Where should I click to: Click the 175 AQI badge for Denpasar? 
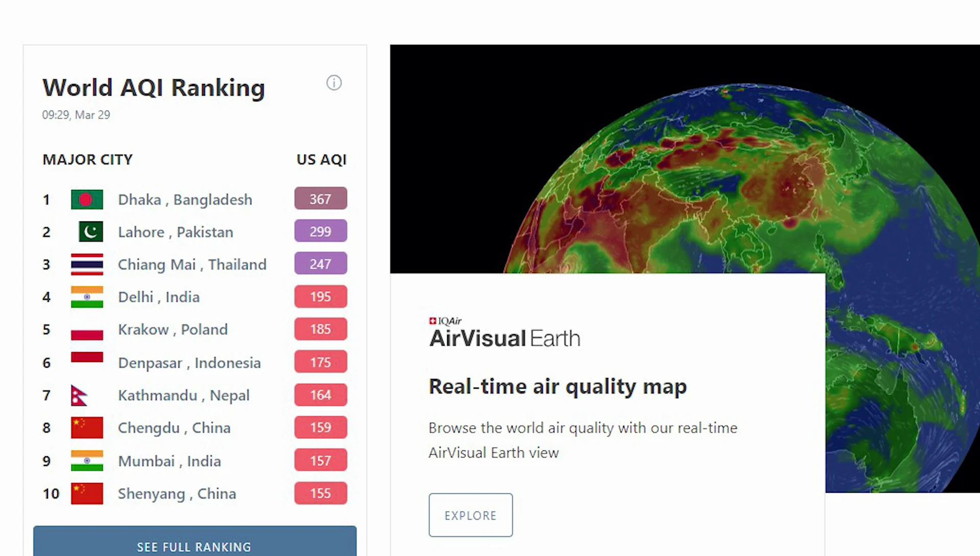[321, 362]
